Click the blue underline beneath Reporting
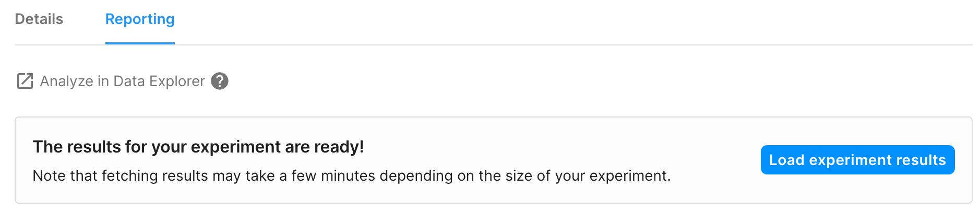 (x=140, y=43)
